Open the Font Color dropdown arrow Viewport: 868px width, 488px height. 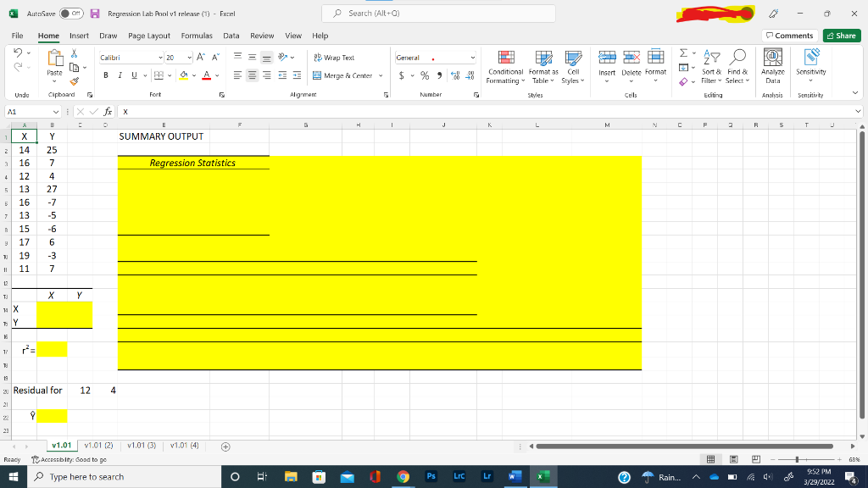click(217, 75)
